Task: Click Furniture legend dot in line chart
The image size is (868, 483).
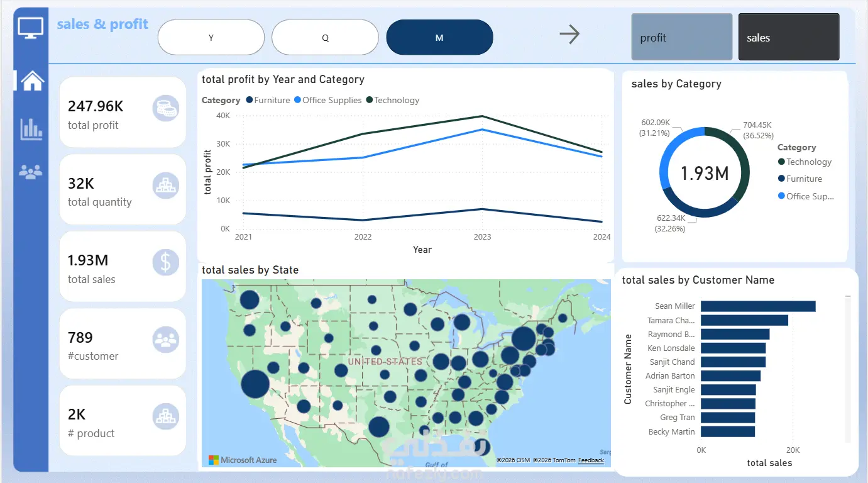Action: click(x=250, y=100)
